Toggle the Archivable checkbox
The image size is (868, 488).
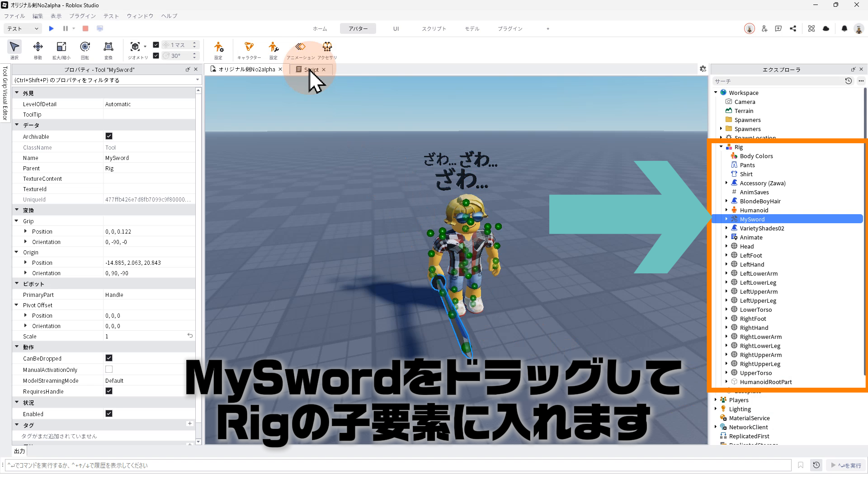pyautogui.click(x=109, y=136)
